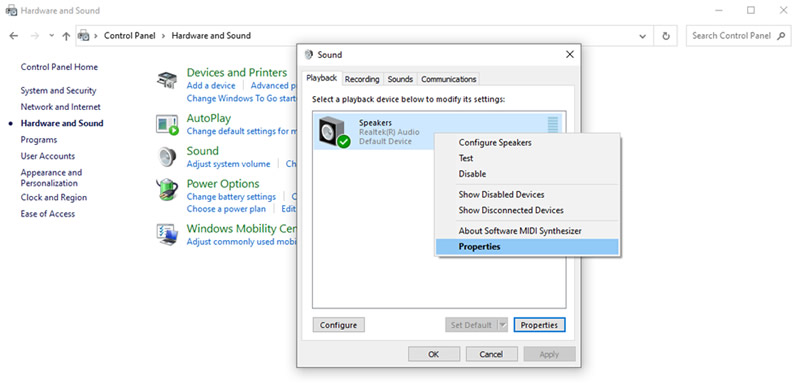Click the Sound speaker category icon
The height and width of the screenshot is (392, 800).
click(x=167, y=157)
